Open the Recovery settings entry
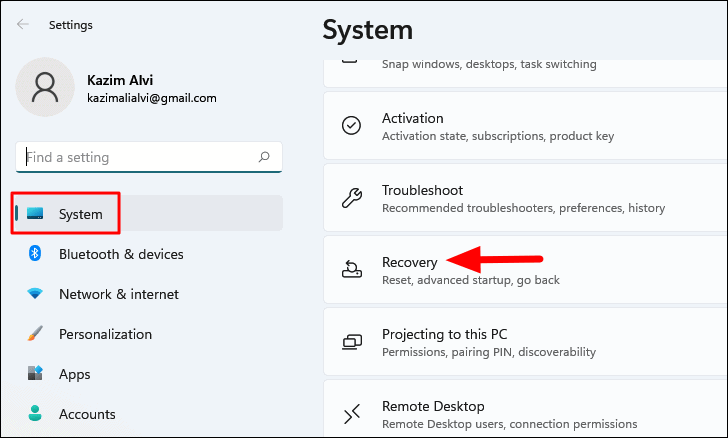The height and width of the screenshot is (438, 728). click(x=525, y=270)
